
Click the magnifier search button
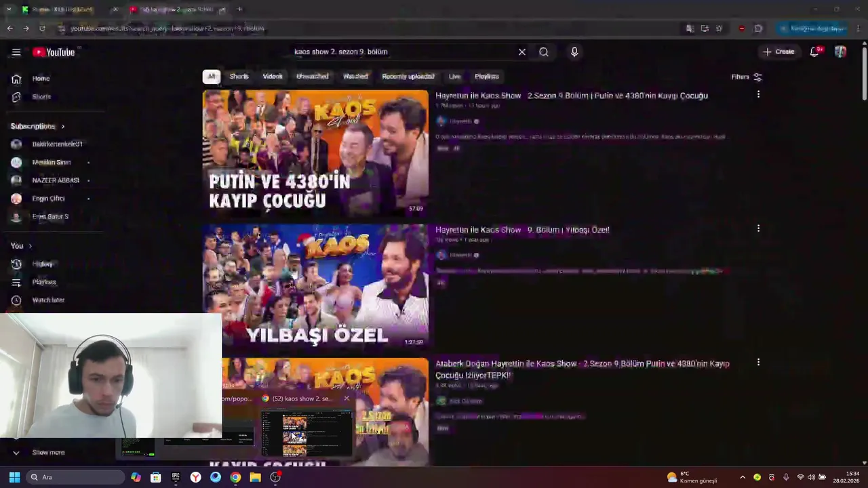point(544,52)
